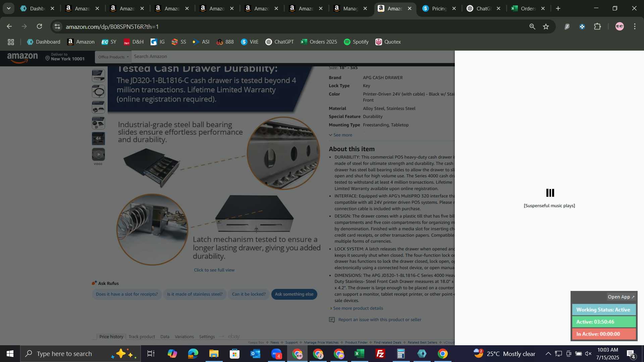Open Chrome three-dot menu

(635, 26)
